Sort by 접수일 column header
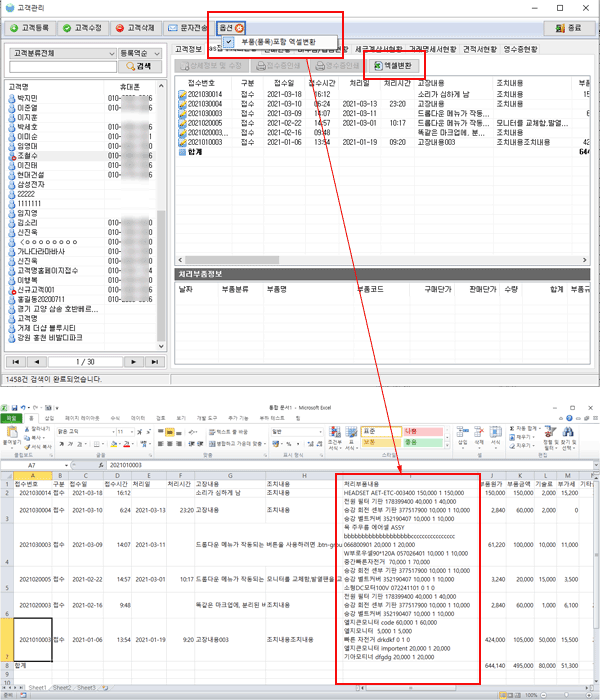Screen dimensions: 600x700 tap(284, 83)
